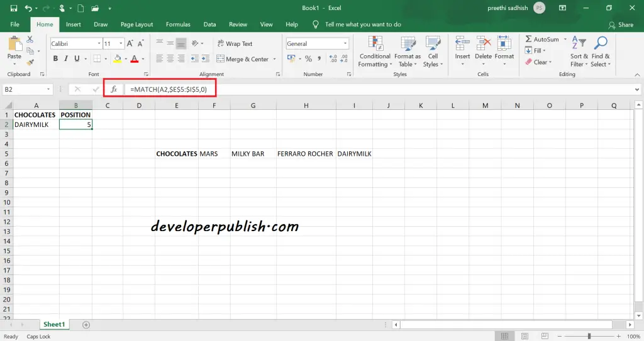Switch to the Review tab
Screen dimensions: 644x341
(238, 24)
